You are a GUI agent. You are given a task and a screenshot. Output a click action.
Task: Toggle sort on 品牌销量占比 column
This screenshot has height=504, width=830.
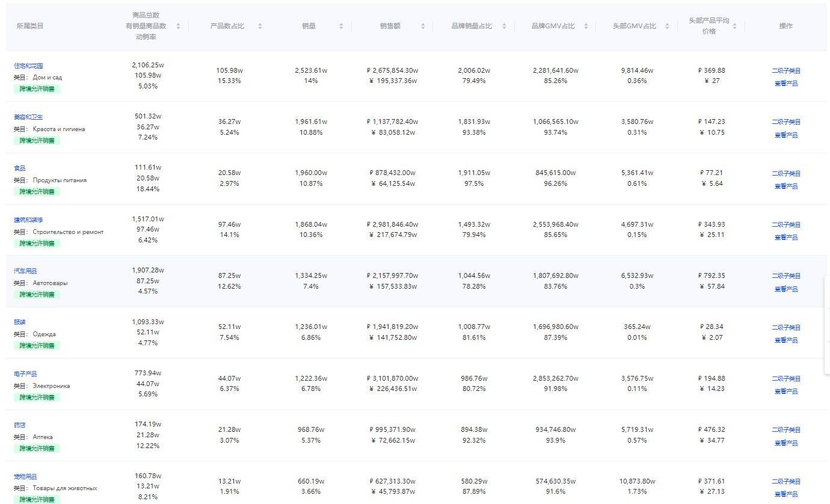coord(504,26)
